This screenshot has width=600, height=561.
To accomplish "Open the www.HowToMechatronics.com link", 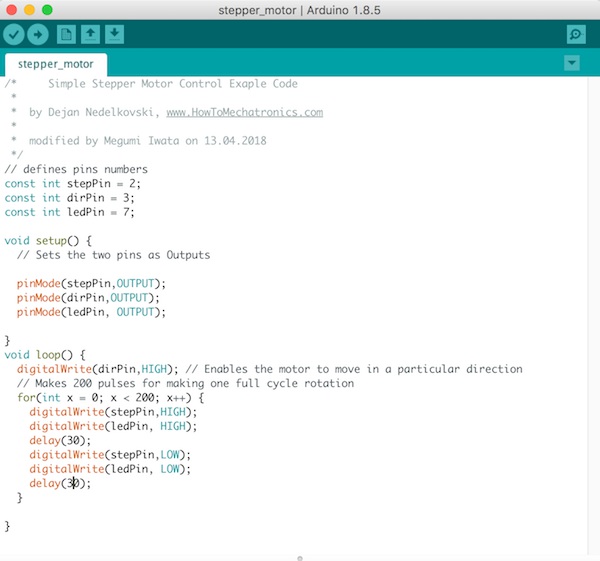I will pyautogui.click(x=245, y=112).
